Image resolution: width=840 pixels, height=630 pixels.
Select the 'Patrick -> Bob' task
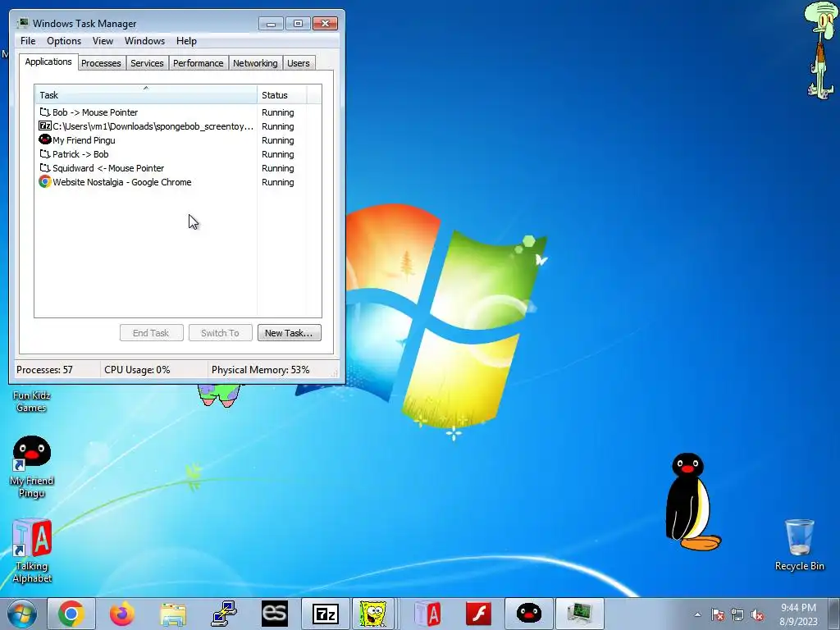pos(178,154)
